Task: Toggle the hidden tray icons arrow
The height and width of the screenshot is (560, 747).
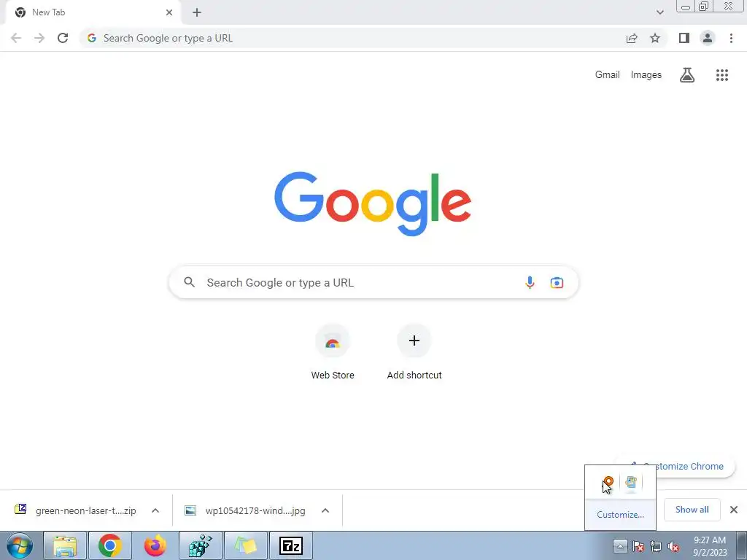Action: (x=620, y=546)
